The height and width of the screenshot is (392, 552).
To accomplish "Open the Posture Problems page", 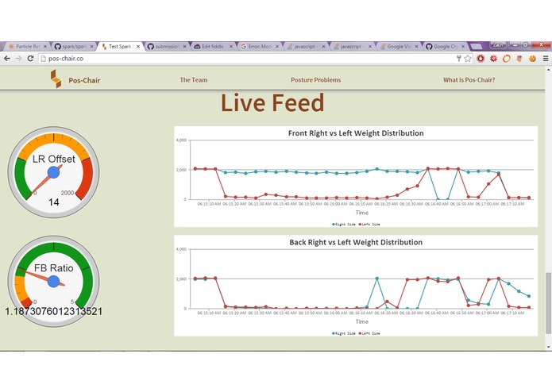I will [316, 80].
